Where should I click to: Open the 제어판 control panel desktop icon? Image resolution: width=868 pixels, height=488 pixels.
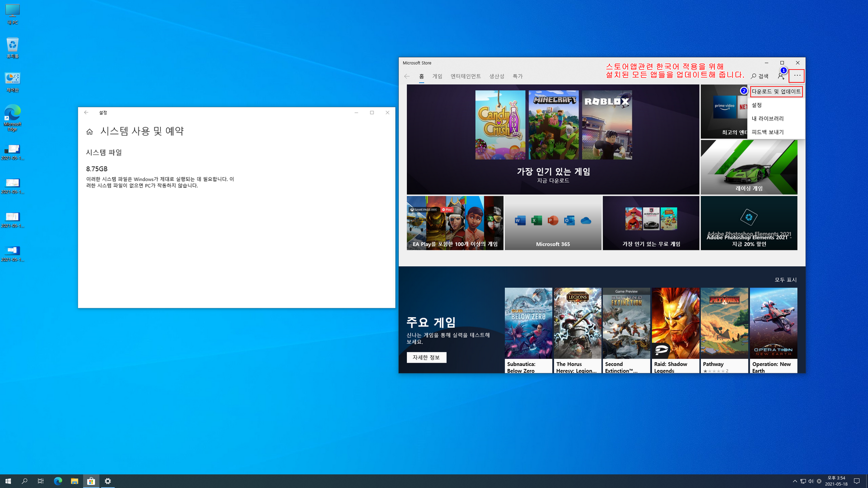13,82
